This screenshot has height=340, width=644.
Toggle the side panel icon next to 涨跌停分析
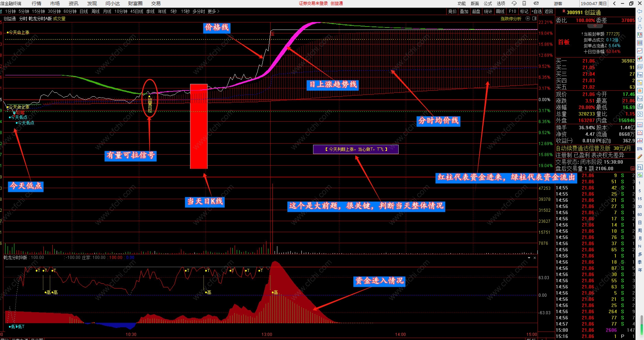click(534, 19)
